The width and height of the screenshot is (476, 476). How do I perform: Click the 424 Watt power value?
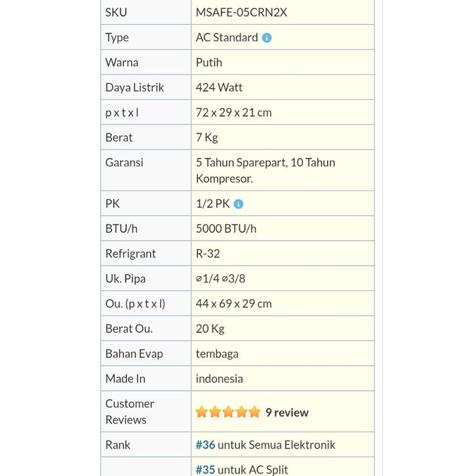(219, 87)
